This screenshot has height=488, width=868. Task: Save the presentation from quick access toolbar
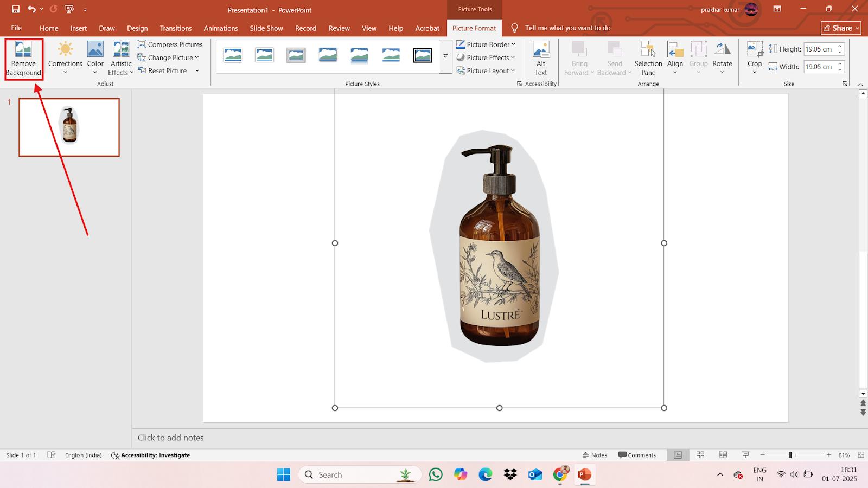pos(16,9)
